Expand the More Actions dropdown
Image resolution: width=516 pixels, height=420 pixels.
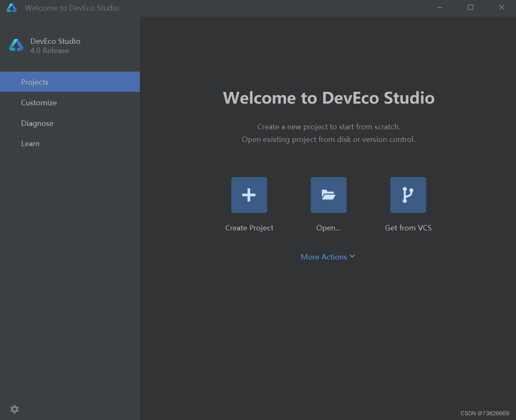(328, 257)
